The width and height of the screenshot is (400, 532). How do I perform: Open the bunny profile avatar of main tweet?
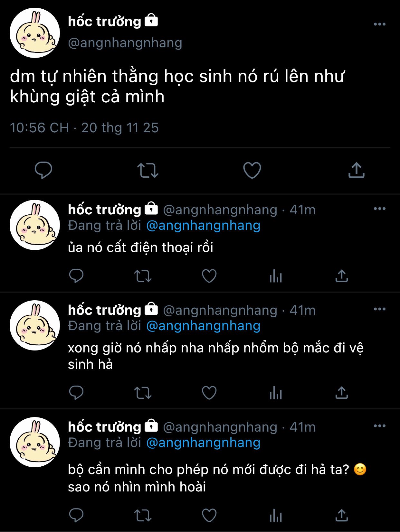pyautogui.click(x=35, y=33)
